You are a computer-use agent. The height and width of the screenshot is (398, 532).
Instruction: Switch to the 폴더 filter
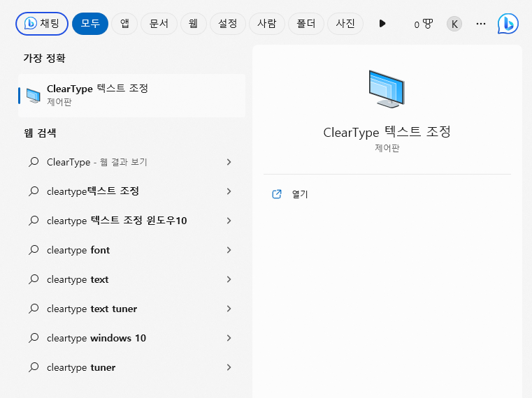pos(306,24)
